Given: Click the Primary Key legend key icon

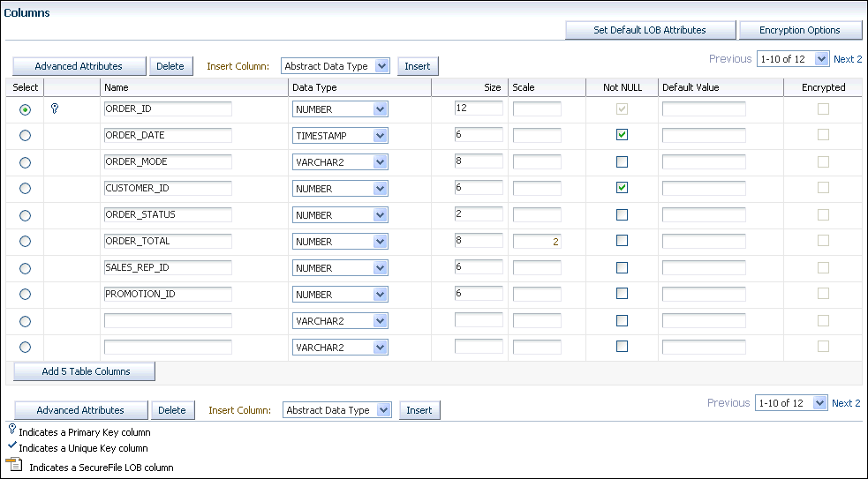Looking at the screenshot, I should pyautogui.click(x=11, y=430).
